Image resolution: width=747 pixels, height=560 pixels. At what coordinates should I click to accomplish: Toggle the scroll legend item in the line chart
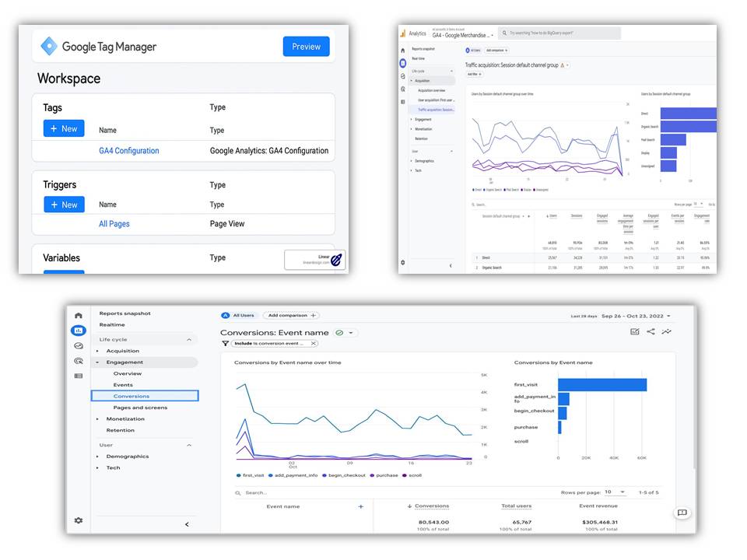click(x=412, y=475)
